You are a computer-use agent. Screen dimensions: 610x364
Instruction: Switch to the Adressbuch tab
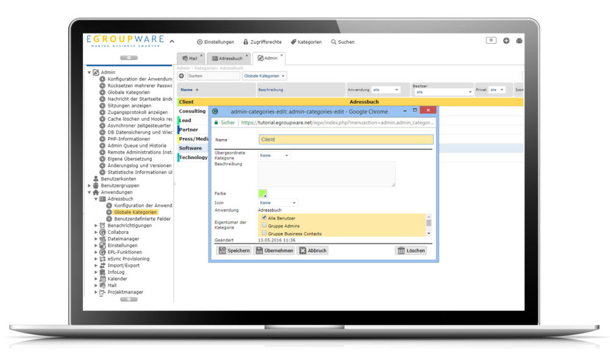click(228, 59)
